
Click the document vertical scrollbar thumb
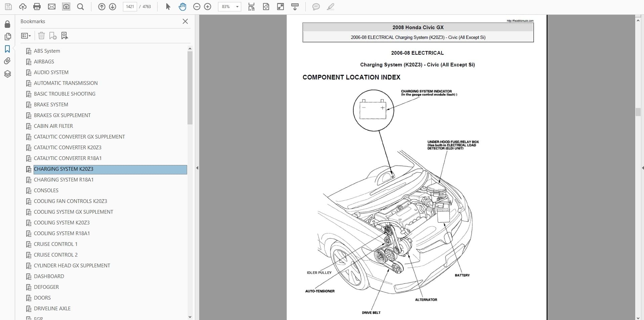tap(638, 112)
